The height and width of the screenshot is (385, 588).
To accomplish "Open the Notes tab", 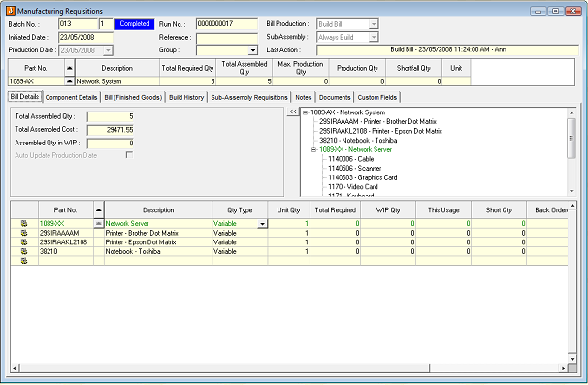I will point(304,98).
